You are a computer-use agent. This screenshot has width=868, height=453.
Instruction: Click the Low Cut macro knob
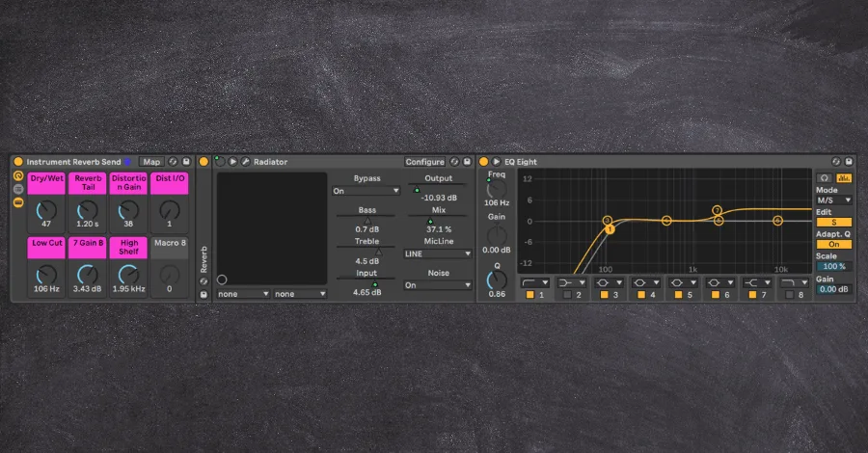coord(46,275)
